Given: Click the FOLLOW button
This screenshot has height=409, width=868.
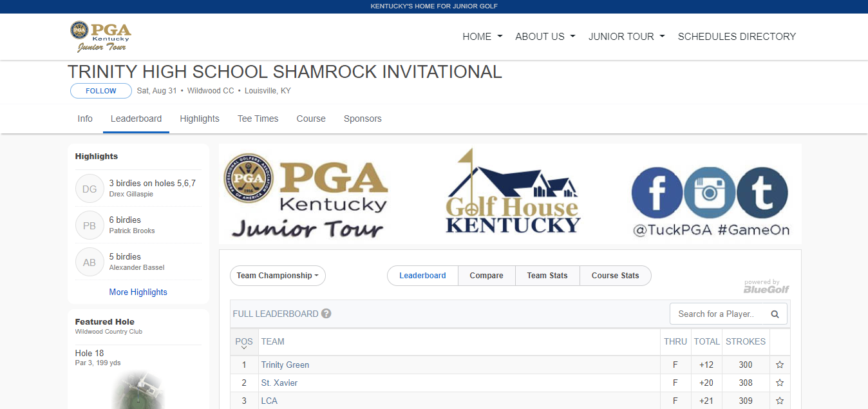Looking at the screenshot, I should pyautogui.click(x=101, y=91).
